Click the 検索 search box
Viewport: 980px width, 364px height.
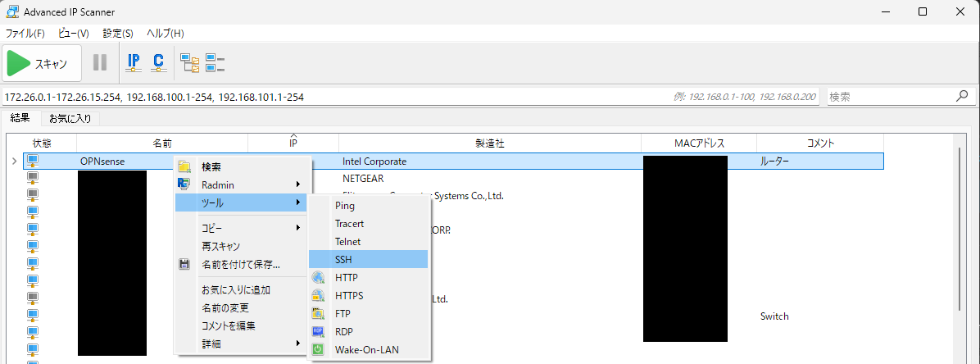point(891,97)
